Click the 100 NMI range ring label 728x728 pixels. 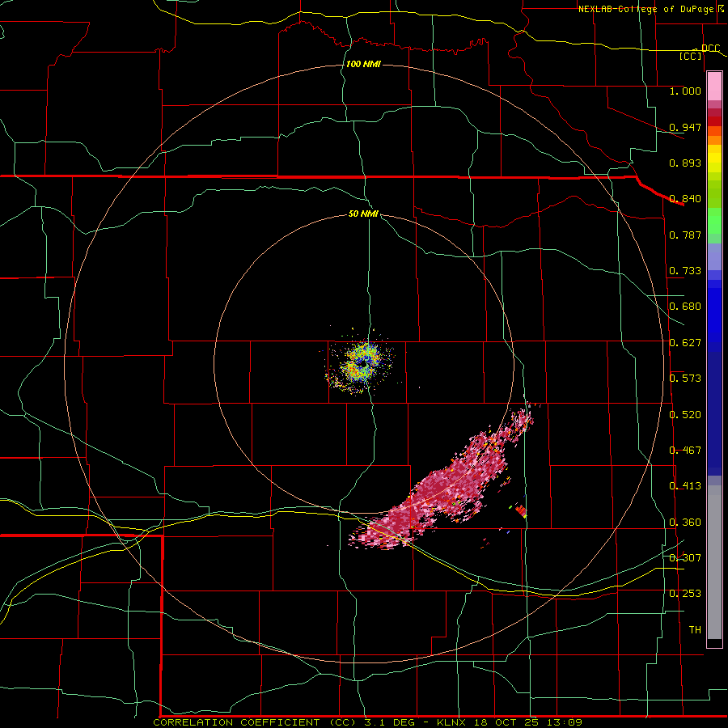[x=363, y=64]
